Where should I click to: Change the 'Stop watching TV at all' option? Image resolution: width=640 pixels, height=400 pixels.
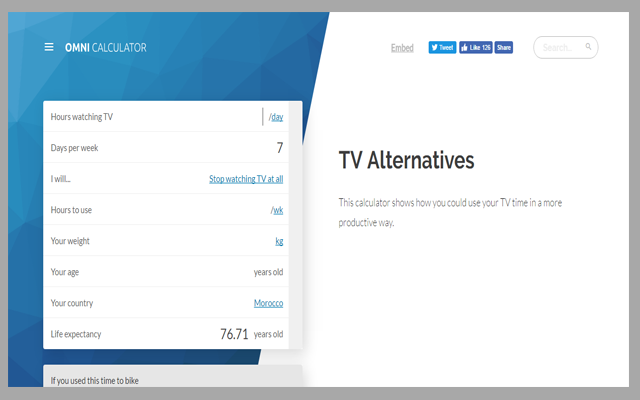click(x=246, y=179)
